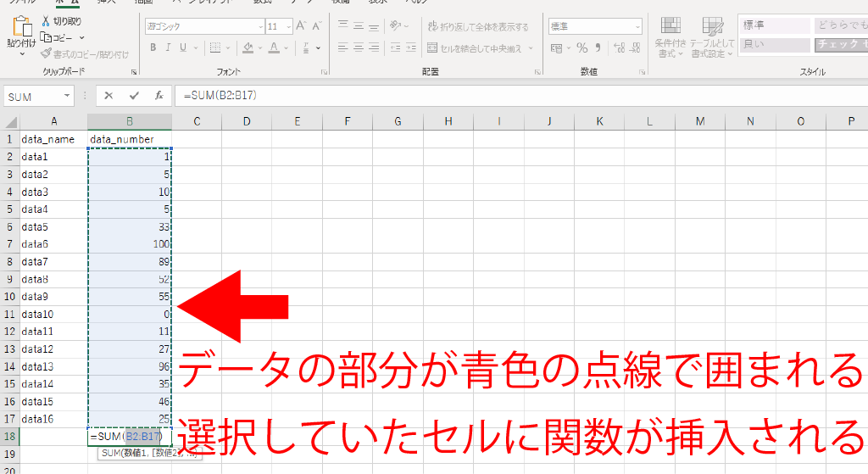868x474 pixels.
Task: Select the 良い cell style
Action: (773, 44)
